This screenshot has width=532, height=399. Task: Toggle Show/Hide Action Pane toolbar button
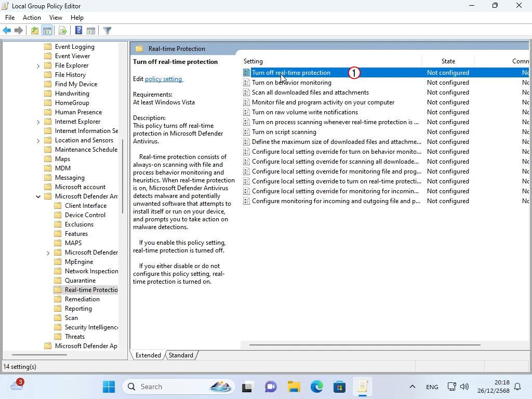click(x=91, y=31)
